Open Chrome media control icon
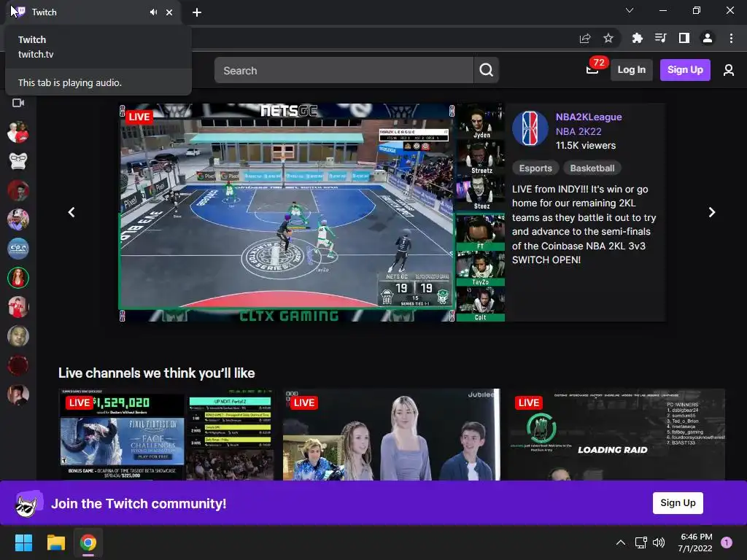The width and height of the screenshot is (747, 560). [660, 38]
